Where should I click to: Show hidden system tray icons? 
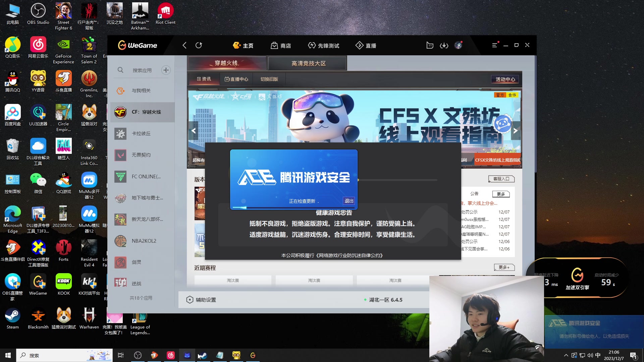(566, 355)
